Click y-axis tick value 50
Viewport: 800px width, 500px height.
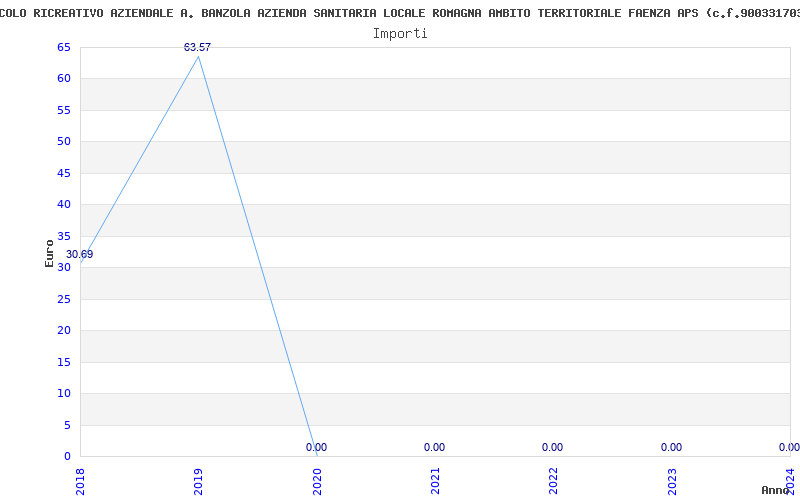coord(64,141)
